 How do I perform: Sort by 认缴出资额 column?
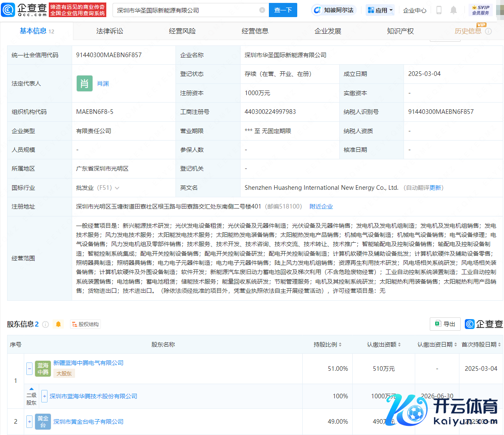(x=384, y=344)
